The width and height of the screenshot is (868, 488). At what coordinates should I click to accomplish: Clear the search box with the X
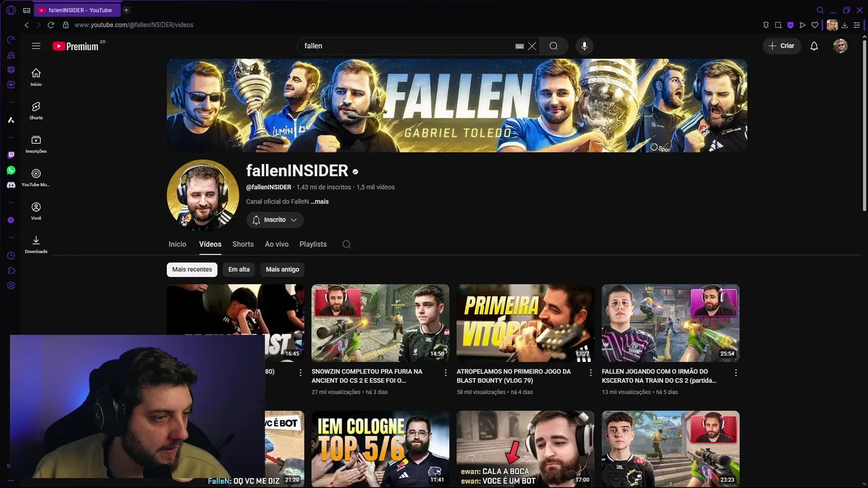(532, 46)
